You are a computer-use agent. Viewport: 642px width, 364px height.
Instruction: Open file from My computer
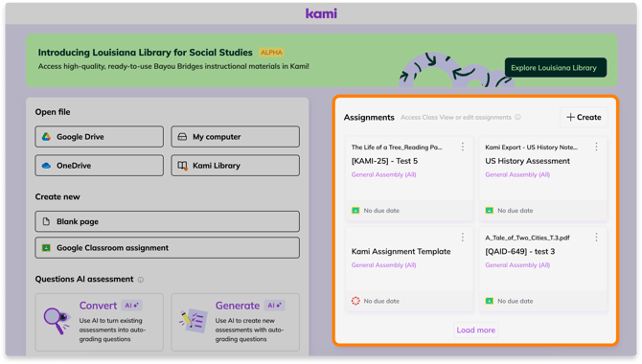(235, 136)
